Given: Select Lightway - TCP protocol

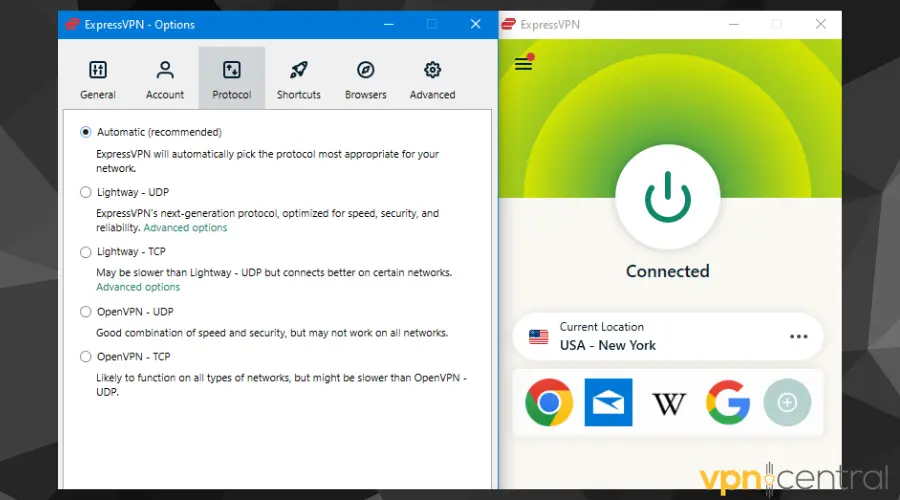Looking at the screenshot, I should (x=86, y=252).
